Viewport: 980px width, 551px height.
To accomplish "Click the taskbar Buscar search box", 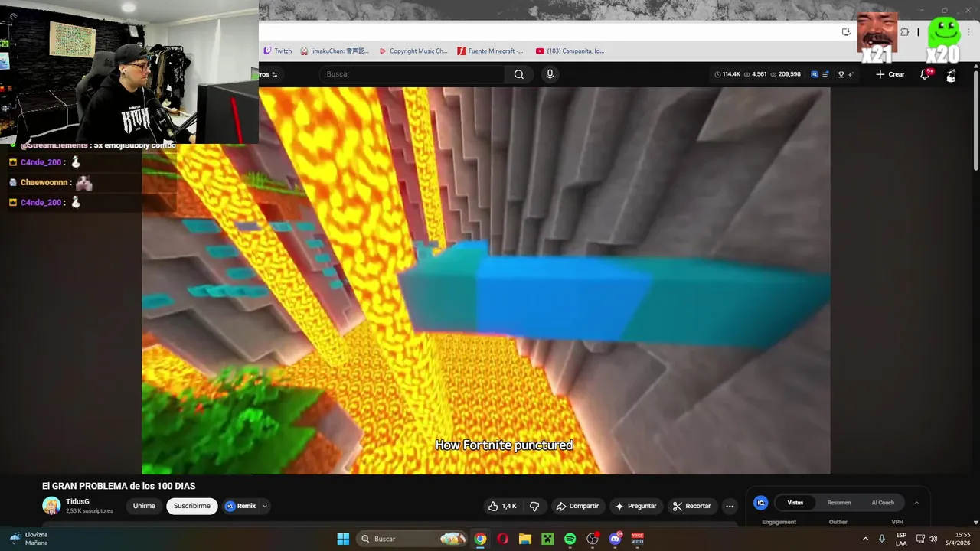I will pyautogui.click(x=413, y=539).
